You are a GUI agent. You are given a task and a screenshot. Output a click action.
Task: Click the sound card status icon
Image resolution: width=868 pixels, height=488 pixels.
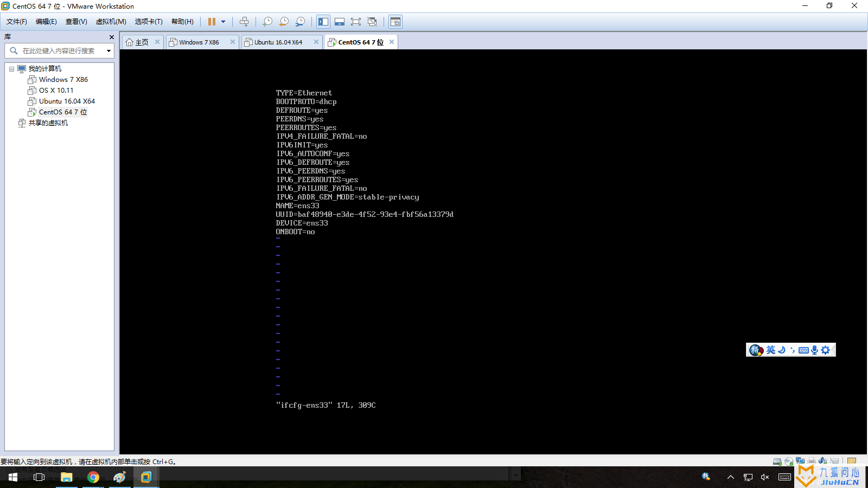pos(823,461)
